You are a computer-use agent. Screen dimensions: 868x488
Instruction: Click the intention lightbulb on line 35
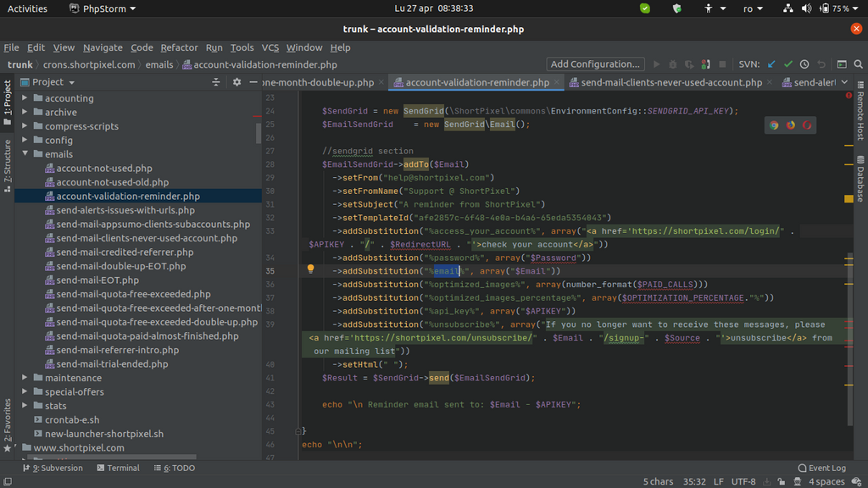coord(310,269)
